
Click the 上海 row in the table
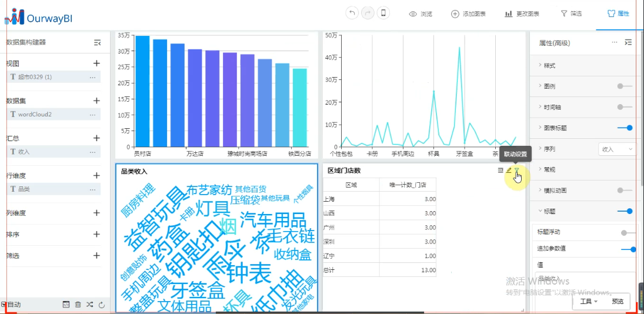380,199
